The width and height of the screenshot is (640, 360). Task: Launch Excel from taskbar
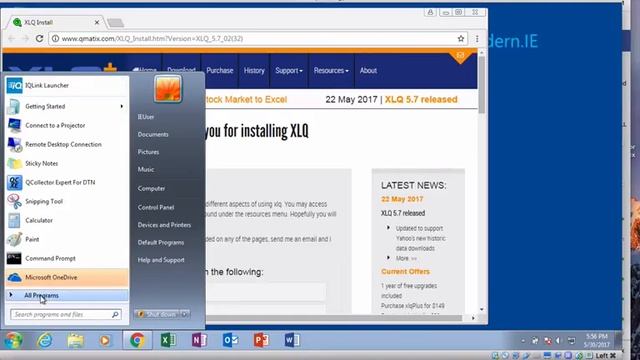click(x=168, y=340)
